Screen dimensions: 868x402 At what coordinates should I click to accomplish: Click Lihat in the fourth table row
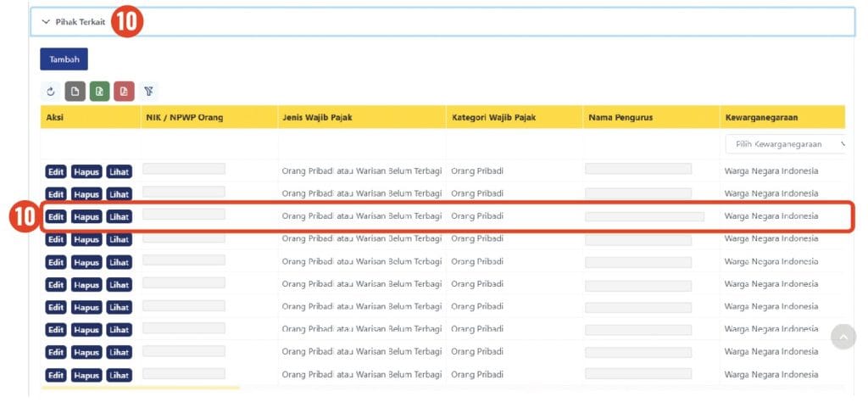click(x=119, y=239)
